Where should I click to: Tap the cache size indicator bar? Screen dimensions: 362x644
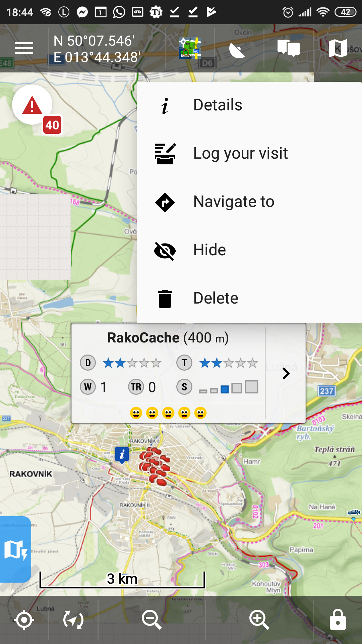click(229, 387)
